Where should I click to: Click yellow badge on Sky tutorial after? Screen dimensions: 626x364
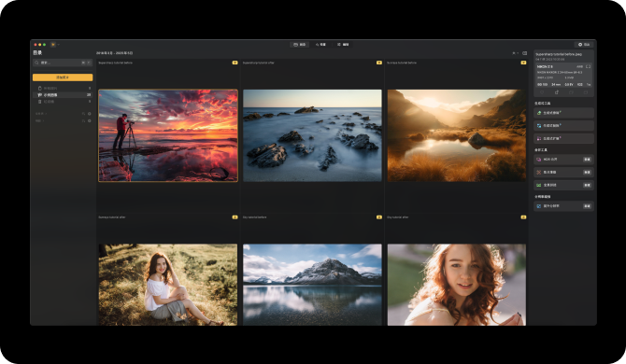523,217
